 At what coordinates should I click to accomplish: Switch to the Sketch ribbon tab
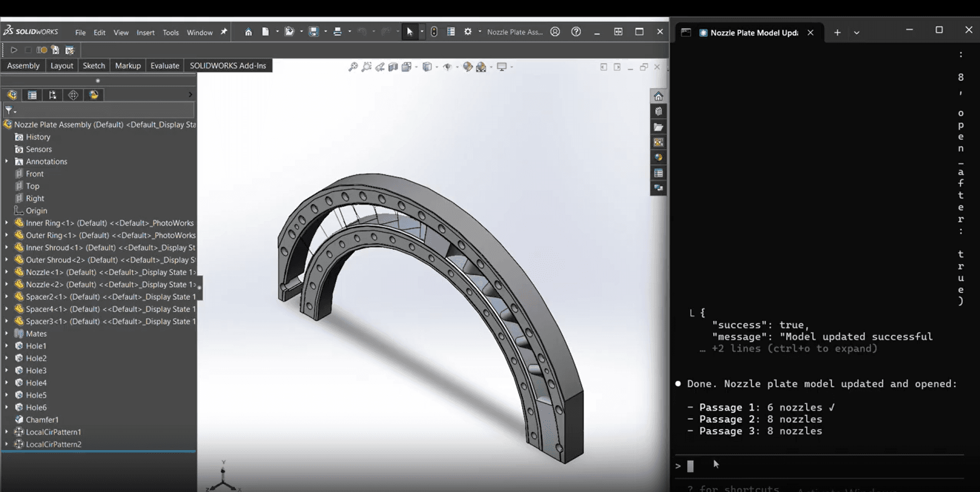pos(94,66)
